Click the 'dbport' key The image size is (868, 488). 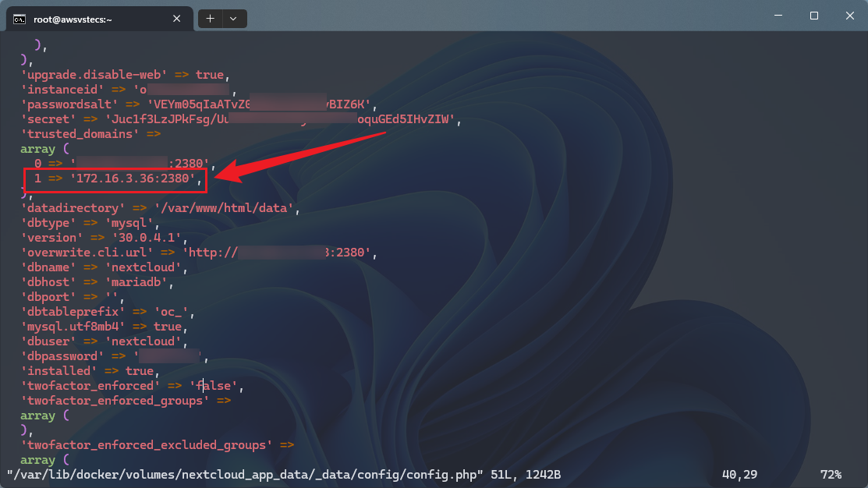tap(48, 297)
